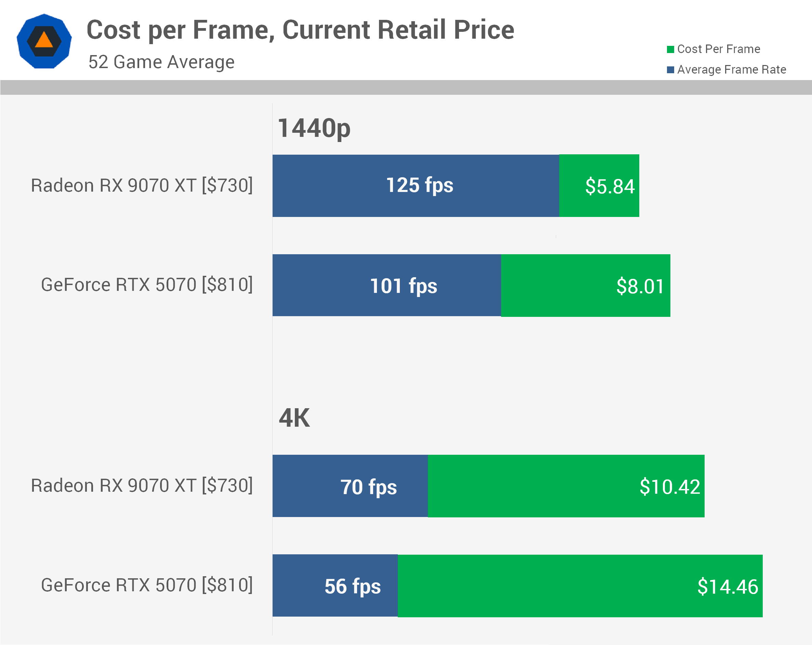Select the $14.46 green bar segment
The height and width of the screenshot is (645, 812).
pos(580,585)
